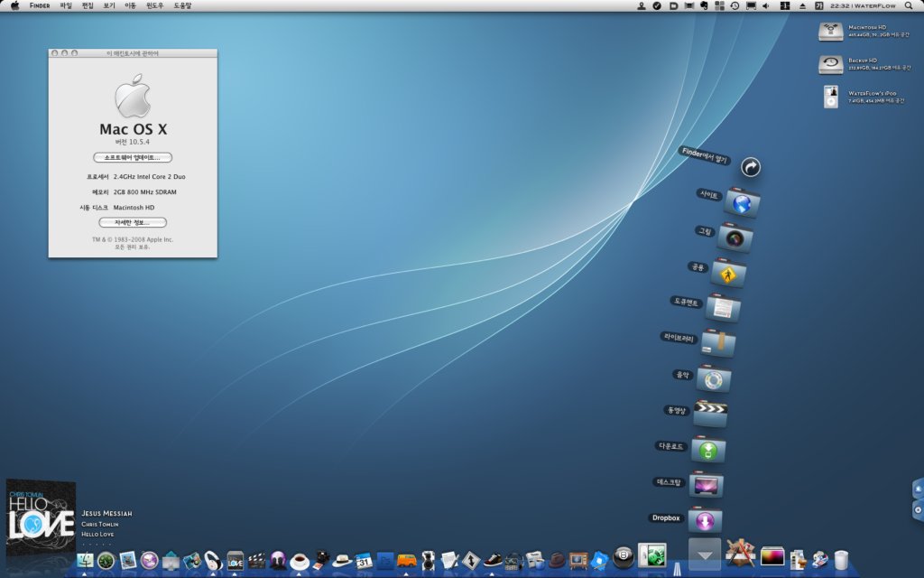Open the 윈도우 menu
The width and height of the screenshot is (924, 578).
(x=155, y=6)
